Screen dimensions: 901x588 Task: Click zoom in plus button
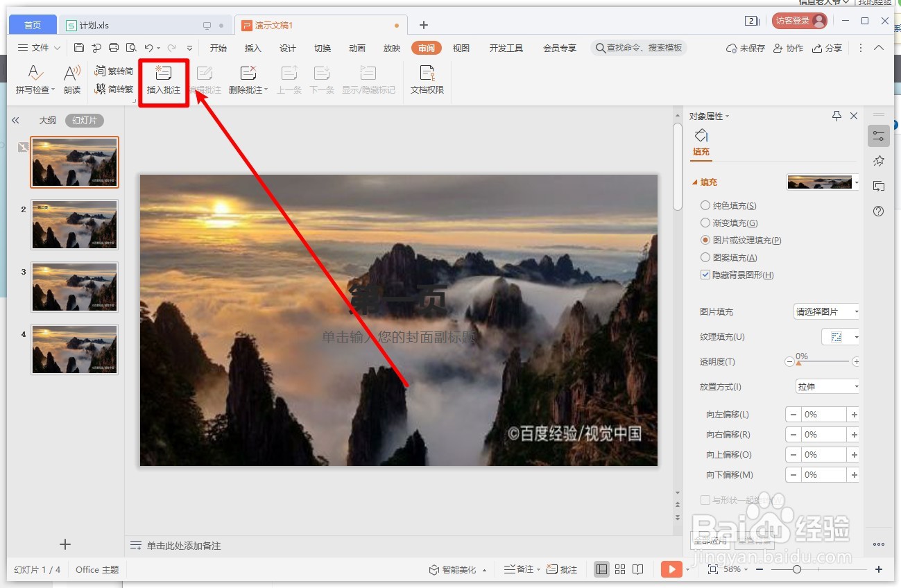pos(879,569)
